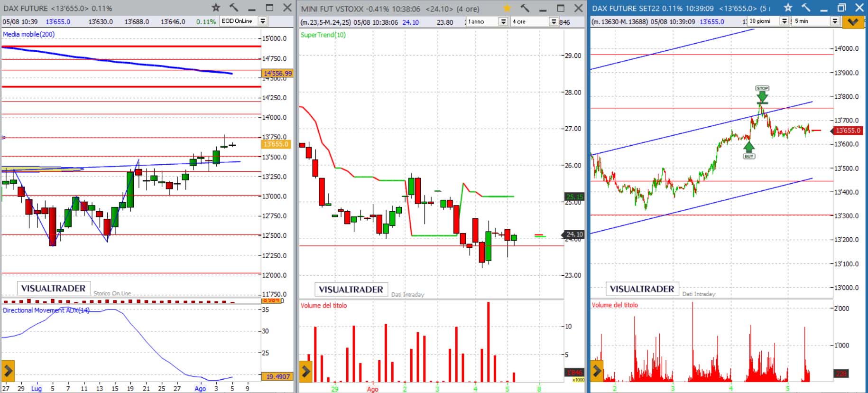
Task: Open the '4 ore' timeframe dropdown
Action: coord(553,21)
